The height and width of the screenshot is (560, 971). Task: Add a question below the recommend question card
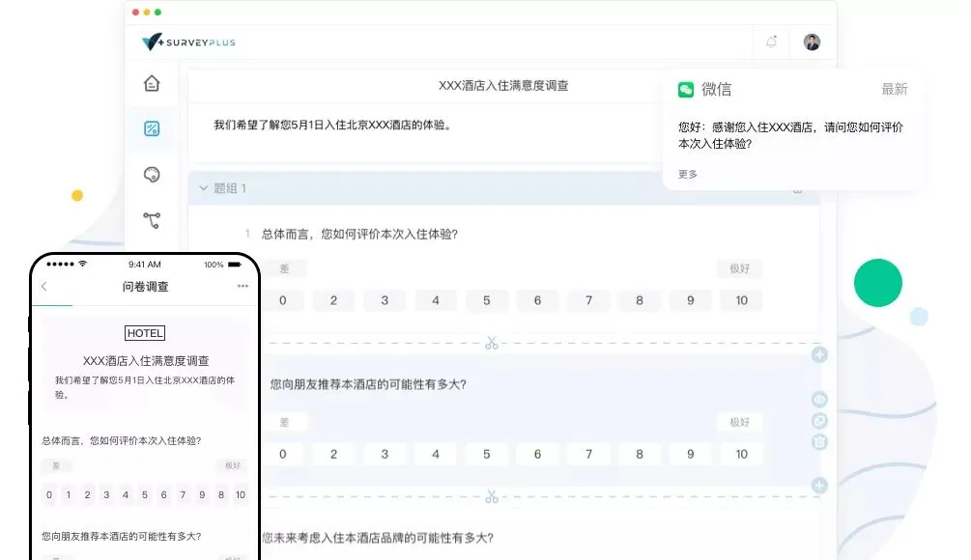(819, 485)
